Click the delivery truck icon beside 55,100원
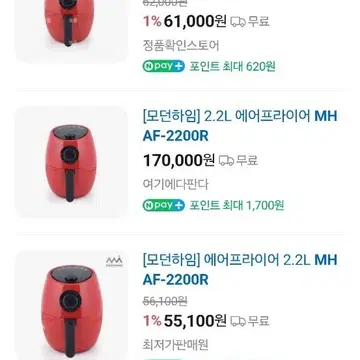This screenshot has height=360, width=360. (238, 321)
